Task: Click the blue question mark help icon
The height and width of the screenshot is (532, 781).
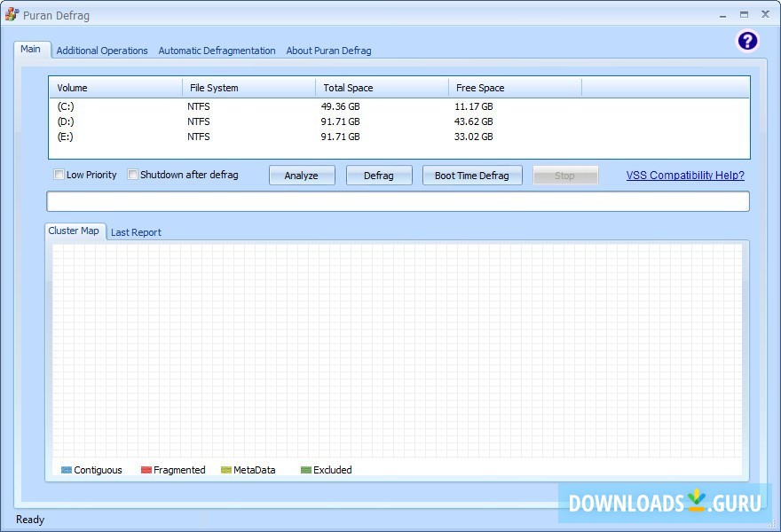Action: click(747, 41)
